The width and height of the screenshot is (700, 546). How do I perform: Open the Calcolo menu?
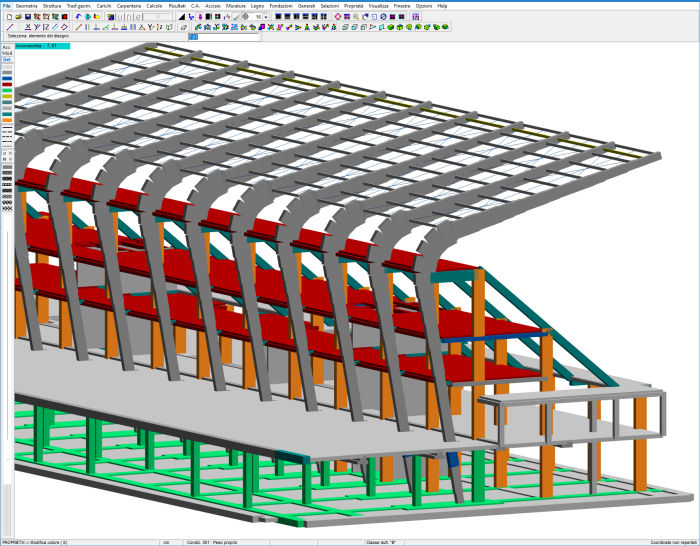pos(154,6)
